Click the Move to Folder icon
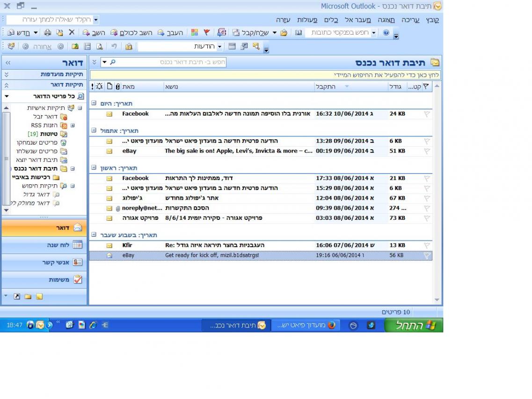The height and width of the screenshot is (399, 532). tap(59, 33)
